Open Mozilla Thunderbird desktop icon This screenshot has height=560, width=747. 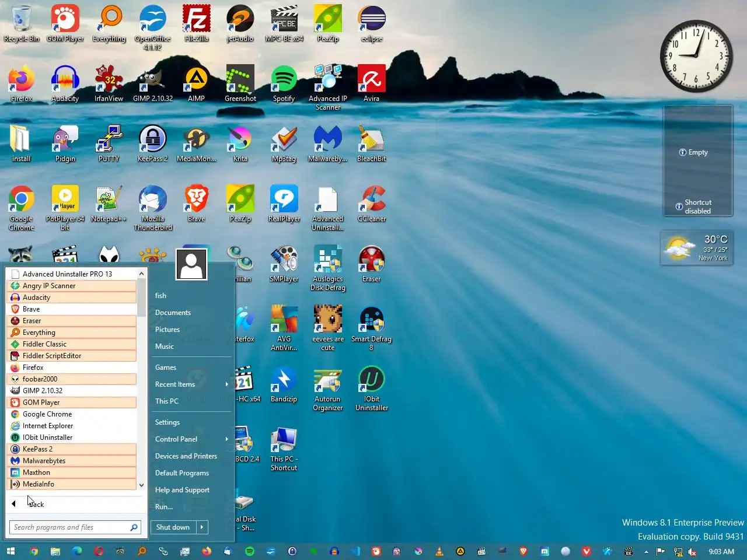(x=153, y=208)
